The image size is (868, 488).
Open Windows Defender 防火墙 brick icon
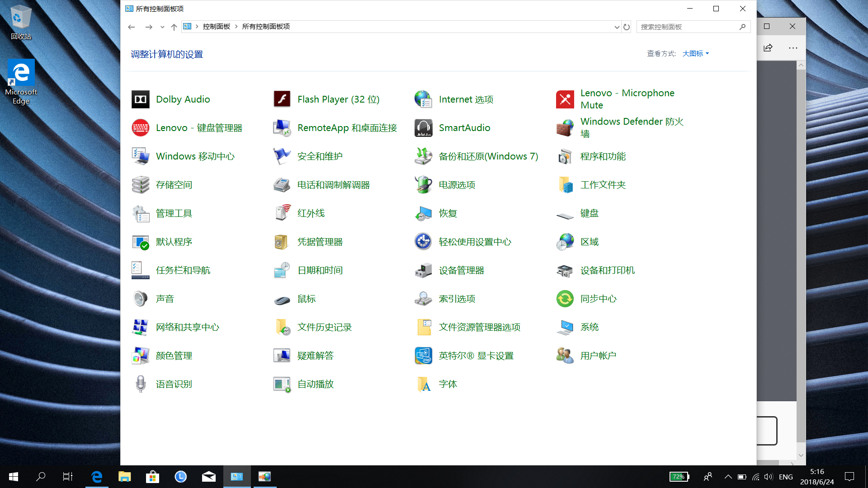pyautogui.click(x=565, y=128)
